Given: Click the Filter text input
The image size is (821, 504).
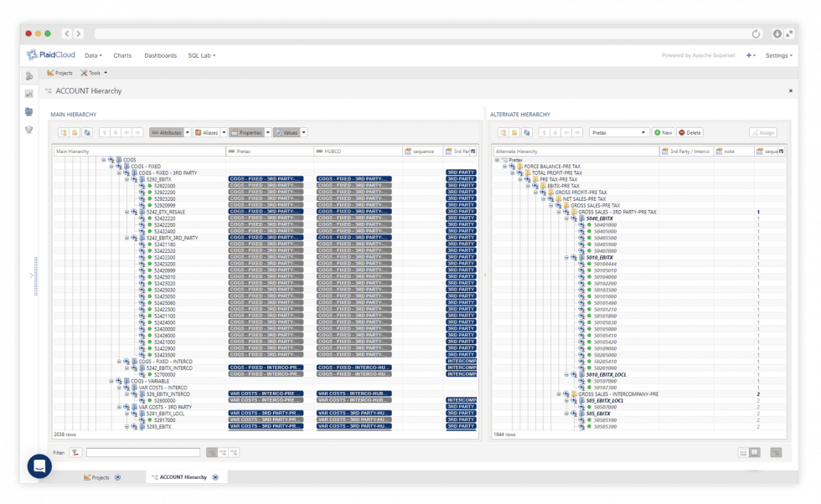Looking at the screenshot, I should (143, 453).
